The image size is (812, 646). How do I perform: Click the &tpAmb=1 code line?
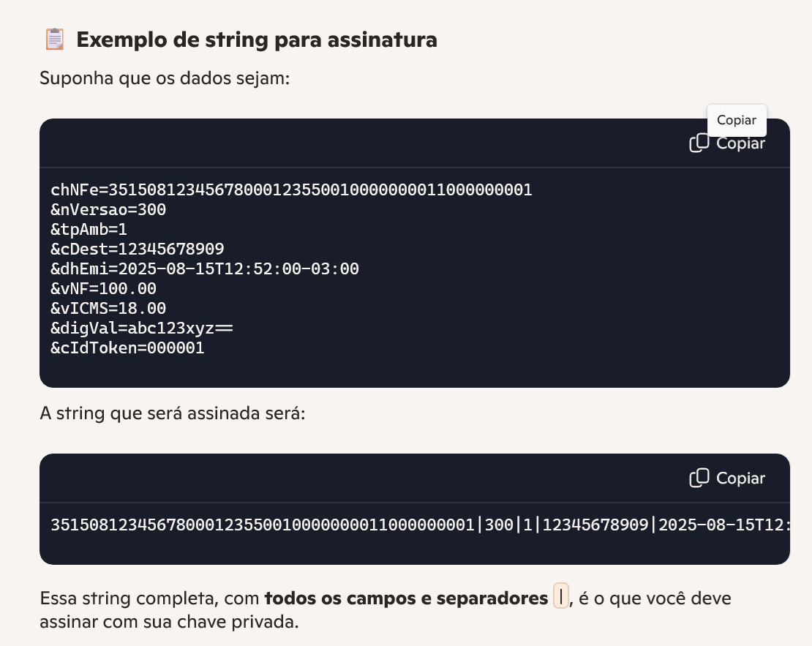(x=89, y=230)
